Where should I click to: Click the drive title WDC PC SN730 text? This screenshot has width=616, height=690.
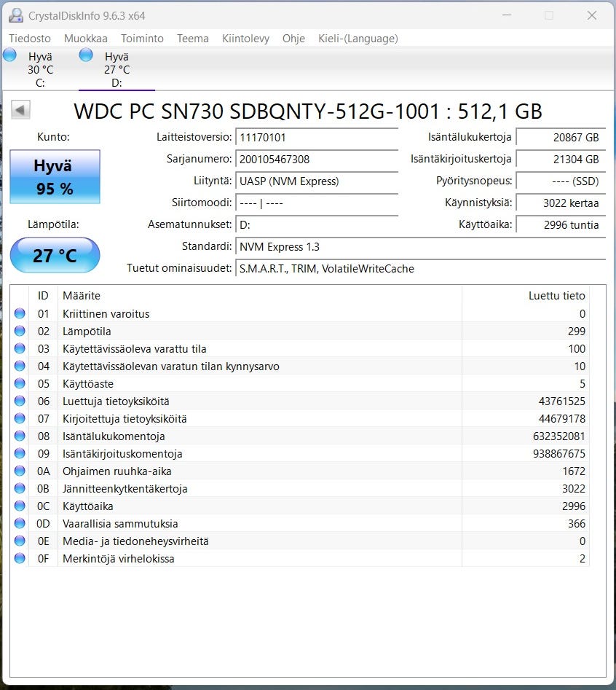pyautogui.click(x=308, y=111)
